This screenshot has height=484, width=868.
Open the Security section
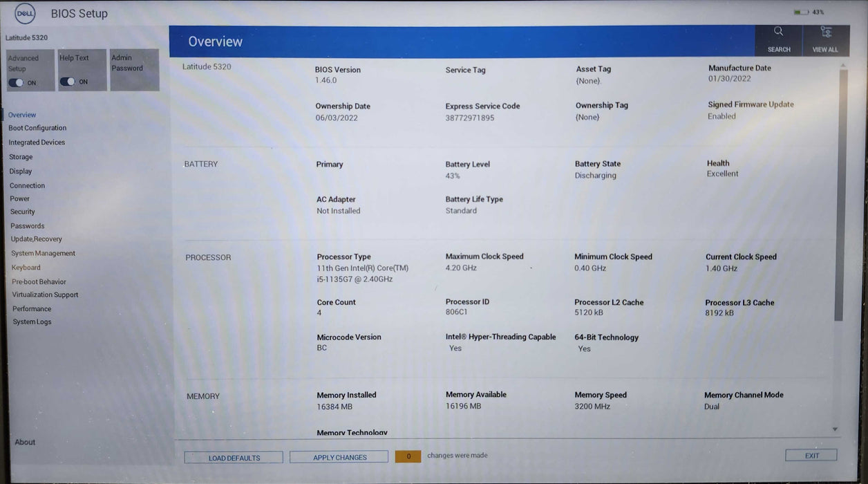tap(23, 212)
